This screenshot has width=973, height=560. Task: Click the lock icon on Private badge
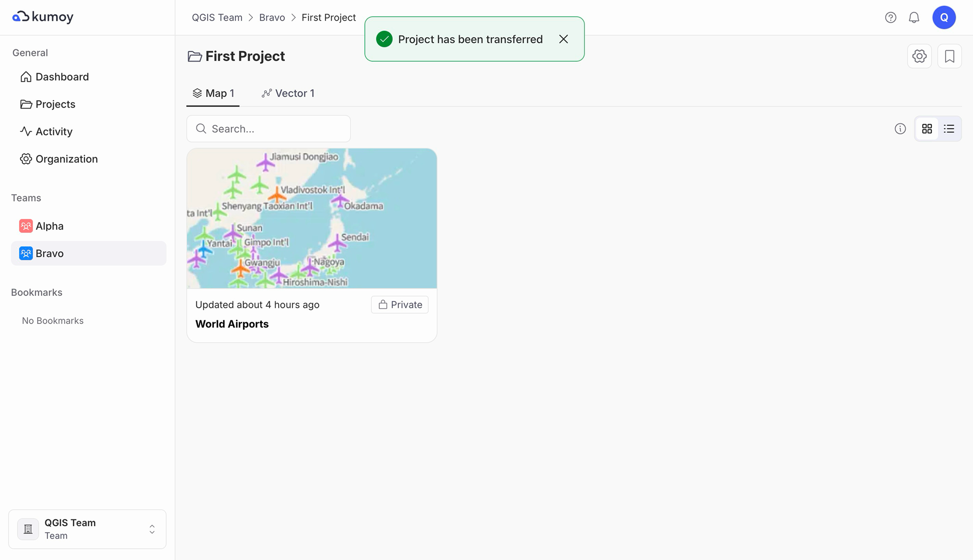(383, 304)
